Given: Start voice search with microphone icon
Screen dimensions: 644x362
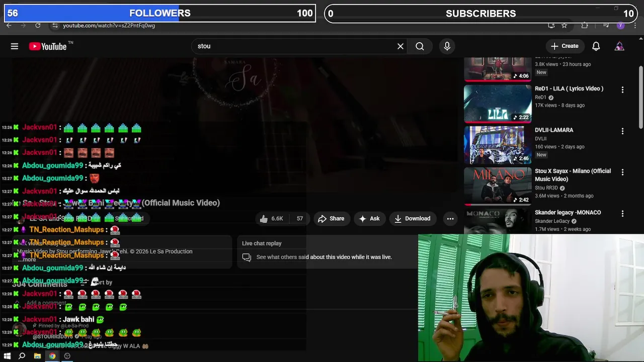Looking at the screenshot, I should pyautogui.click(x=447, y=46).
